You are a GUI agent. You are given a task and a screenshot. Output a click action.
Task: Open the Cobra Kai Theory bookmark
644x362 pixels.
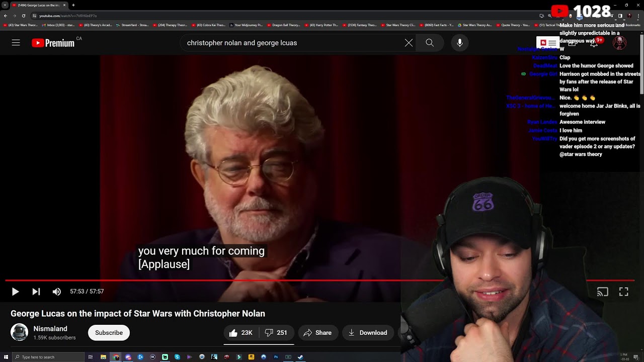coord(208,25)
